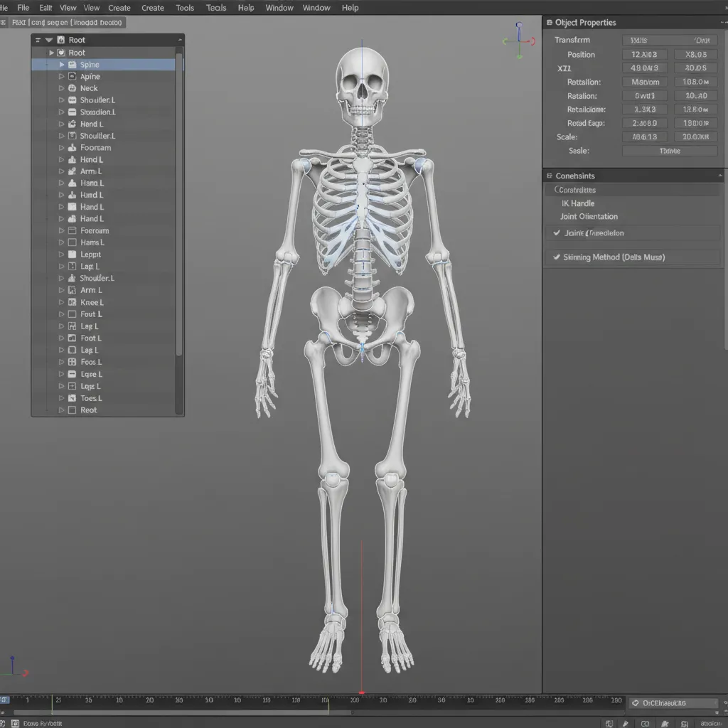The width and height of the screenshot is (728, 728).
Task: Select the Spine joint icon in the outliner
Action: point(74,64)
